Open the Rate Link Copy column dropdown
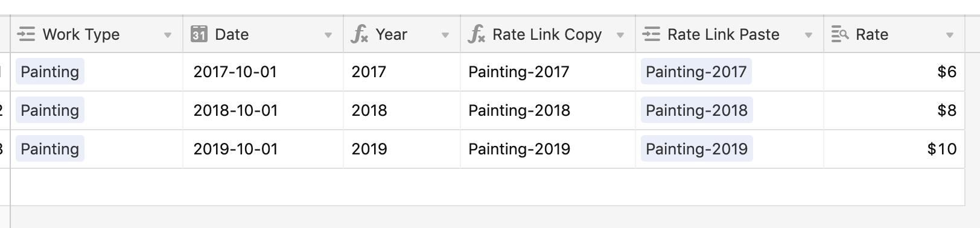Screen dimensions: 980x228 point(620,36)
